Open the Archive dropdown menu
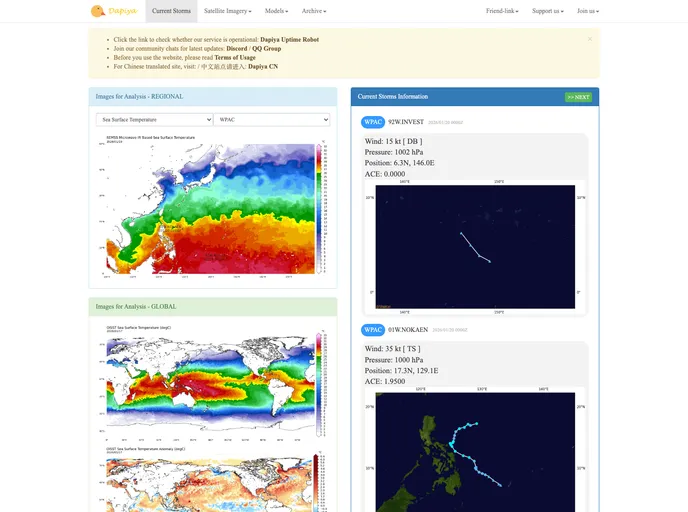Image resolution: width=688 pixels, height=512 pixels. 314,11
